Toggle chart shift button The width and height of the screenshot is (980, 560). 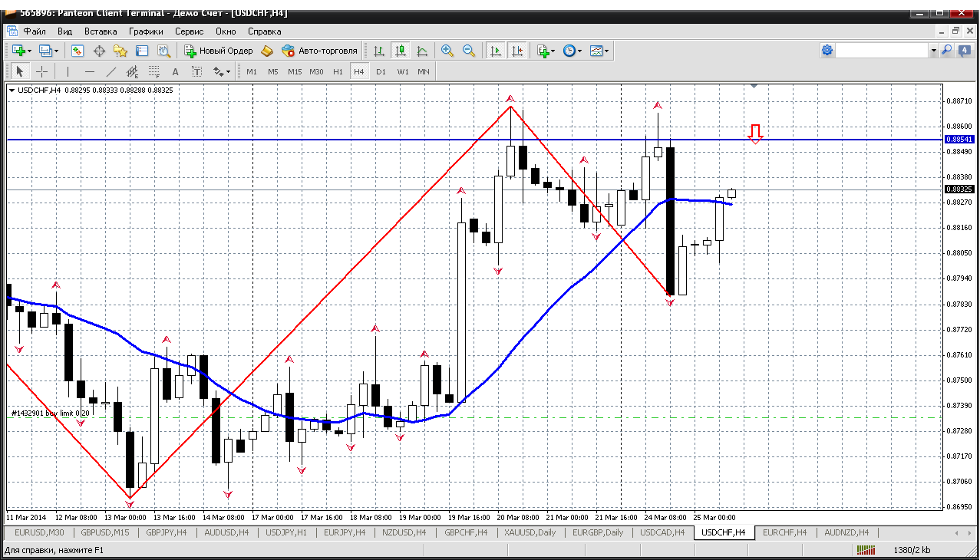[517, 51]
